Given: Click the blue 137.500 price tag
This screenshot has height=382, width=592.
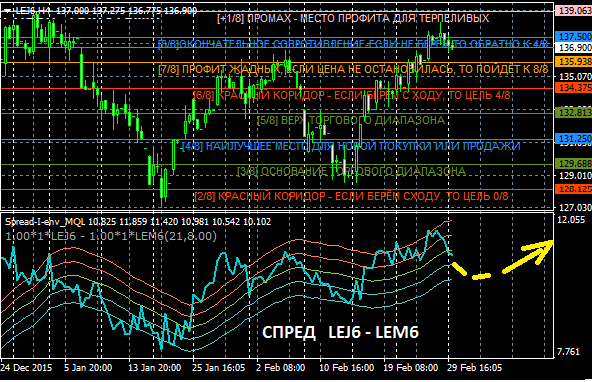Looking at the screenshot, I should pos(574,37).
